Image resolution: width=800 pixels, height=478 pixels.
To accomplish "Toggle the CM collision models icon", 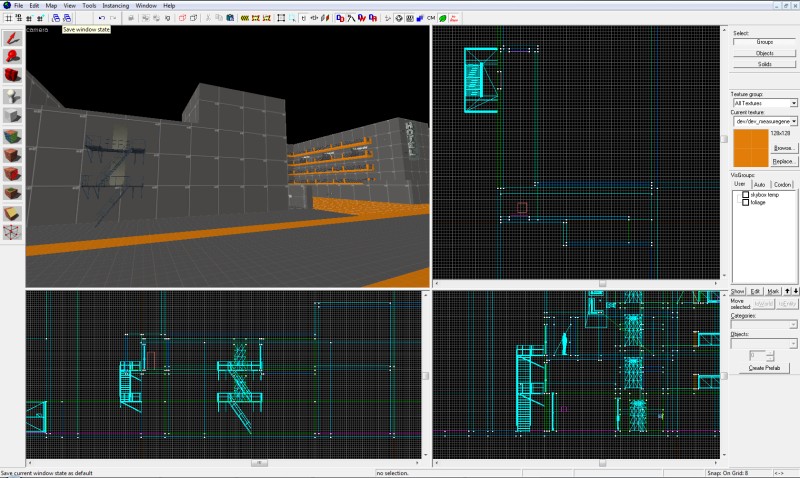I will (431, 18).
